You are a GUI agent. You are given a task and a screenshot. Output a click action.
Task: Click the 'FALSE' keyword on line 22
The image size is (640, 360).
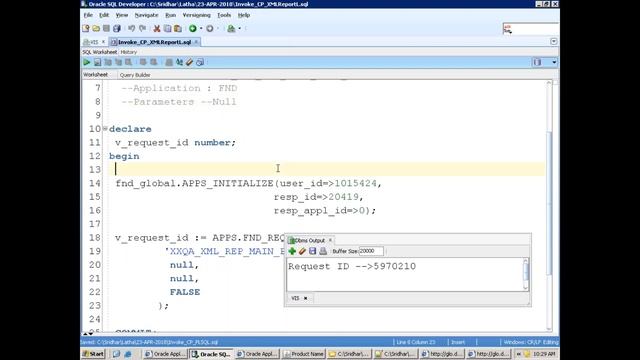coord(185,292)
